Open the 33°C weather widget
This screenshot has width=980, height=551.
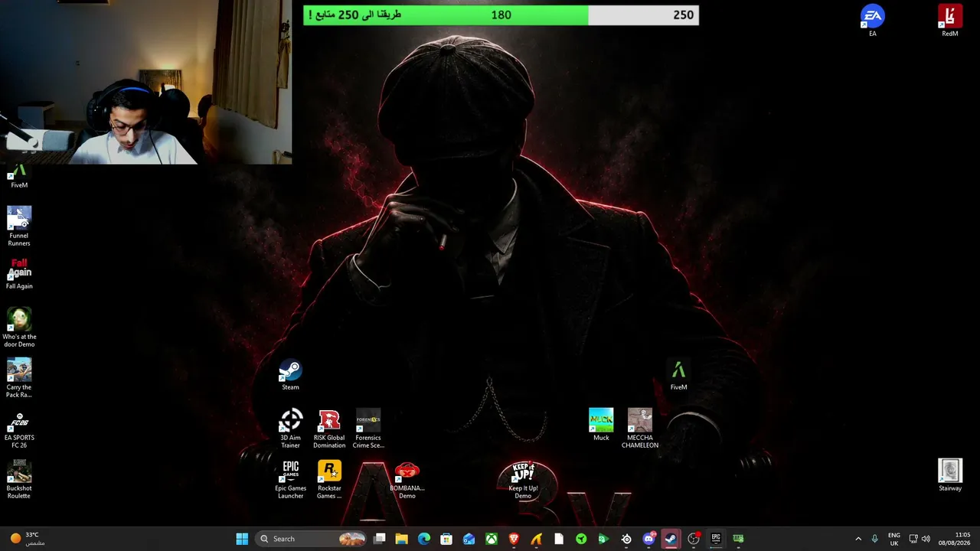(28, 539)
